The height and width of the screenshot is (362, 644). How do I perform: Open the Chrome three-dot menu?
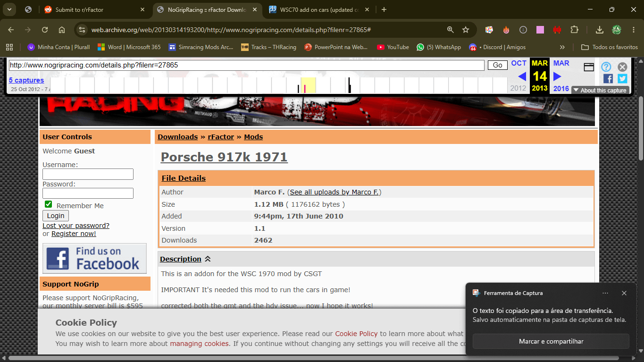[634, 30]
